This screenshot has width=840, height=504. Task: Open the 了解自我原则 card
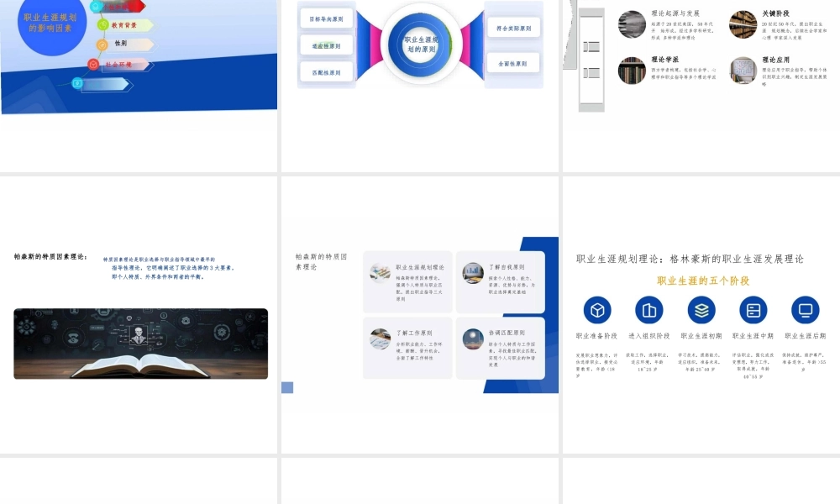[x=501, y=281]
